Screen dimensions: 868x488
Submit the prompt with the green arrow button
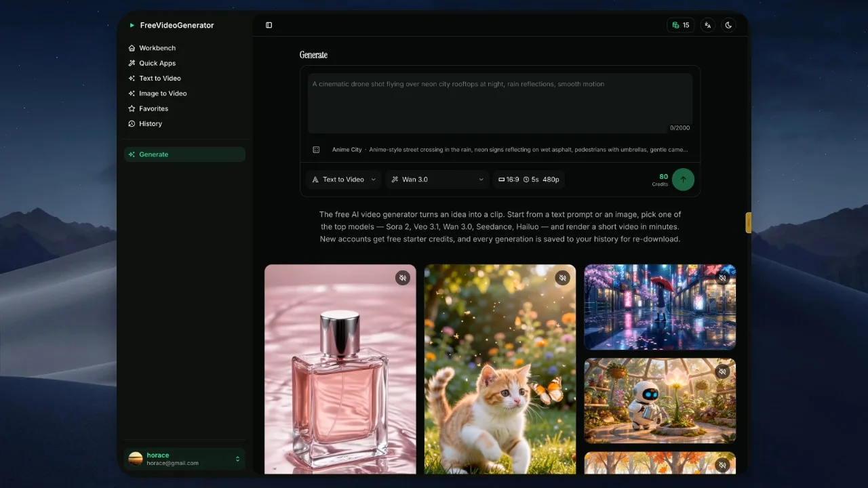point(683,180)
